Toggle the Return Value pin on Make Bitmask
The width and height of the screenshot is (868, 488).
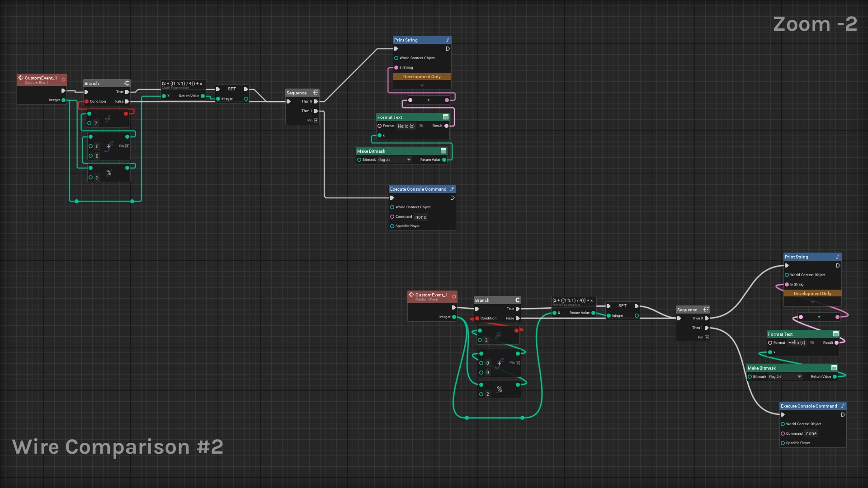point(444,160)
